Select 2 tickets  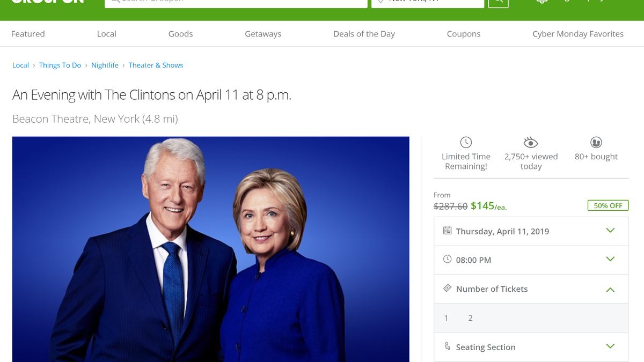pyautogui.click(x=470, y=318)
